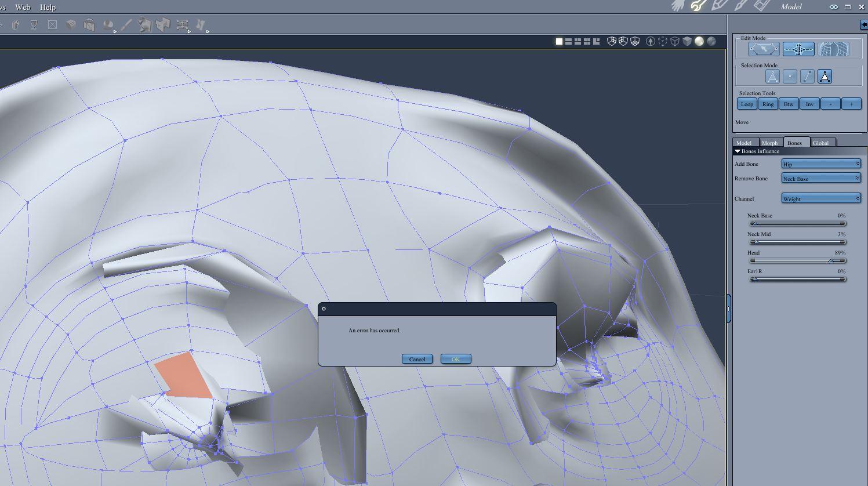Click the curved arrow toolbar icon
The height and width of the screenshot is (486, 868).
[x=16, y=25]
